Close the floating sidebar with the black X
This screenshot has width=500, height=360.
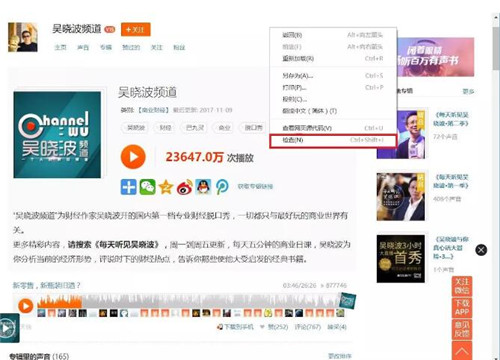[481, 250]
